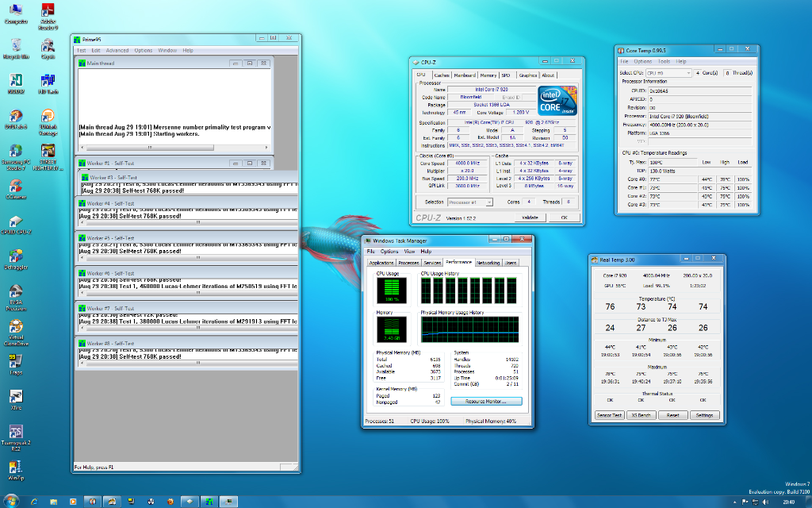812x508 pixels.
Task: Open the Windows Start menu orb
Action: click(10, 501)
